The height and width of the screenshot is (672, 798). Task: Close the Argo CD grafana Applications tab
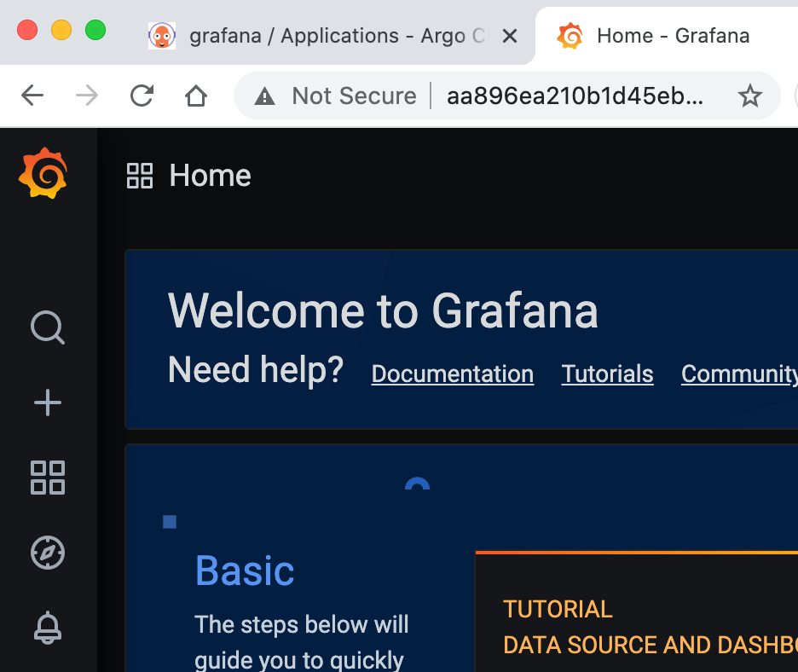click(510, 36)
